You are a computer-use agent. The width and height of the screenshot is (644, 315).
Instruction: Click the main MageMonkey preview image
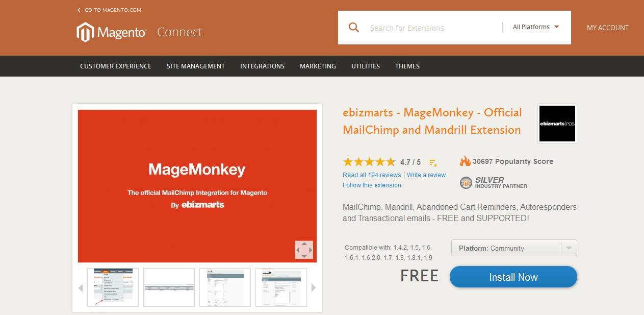(197, 186)
